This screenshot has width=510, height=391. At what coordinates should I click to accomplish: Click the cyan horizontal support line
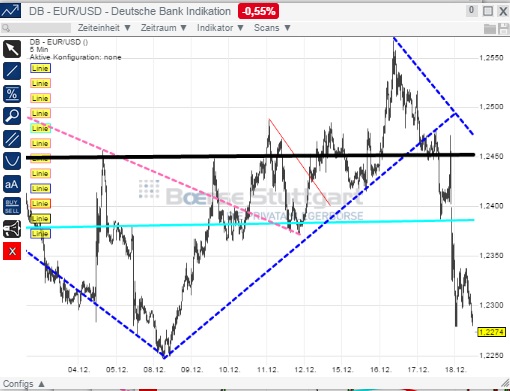pyautogui.click(x=250, y=224)
